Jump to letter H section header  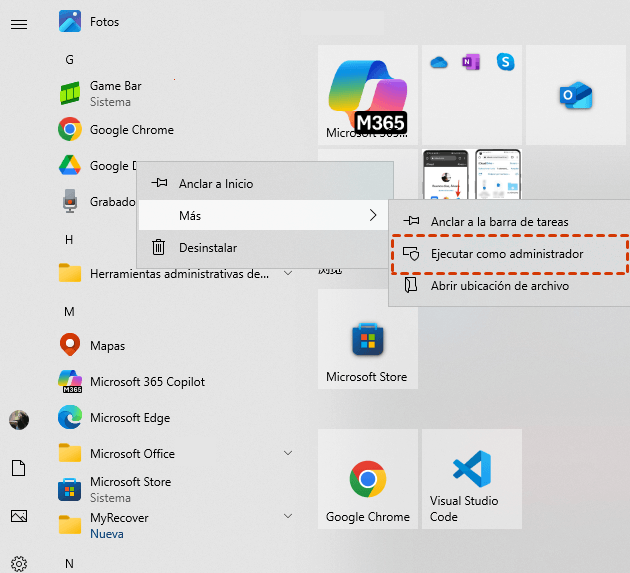[x=69, y=240]
